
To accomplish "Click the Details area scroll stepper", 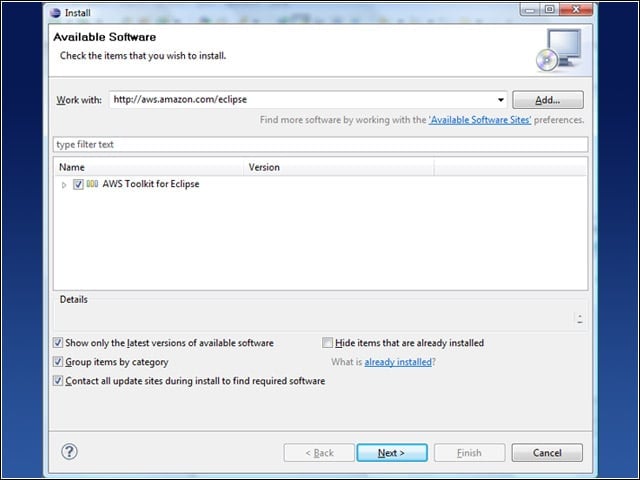I will click(580, 319).
